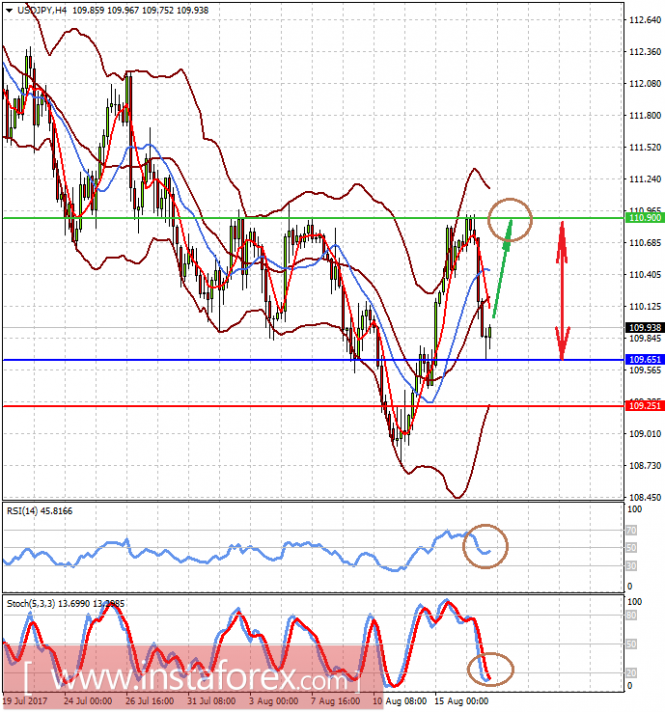
Task: Select the red horizontal support line
Action: pos(313,406)
